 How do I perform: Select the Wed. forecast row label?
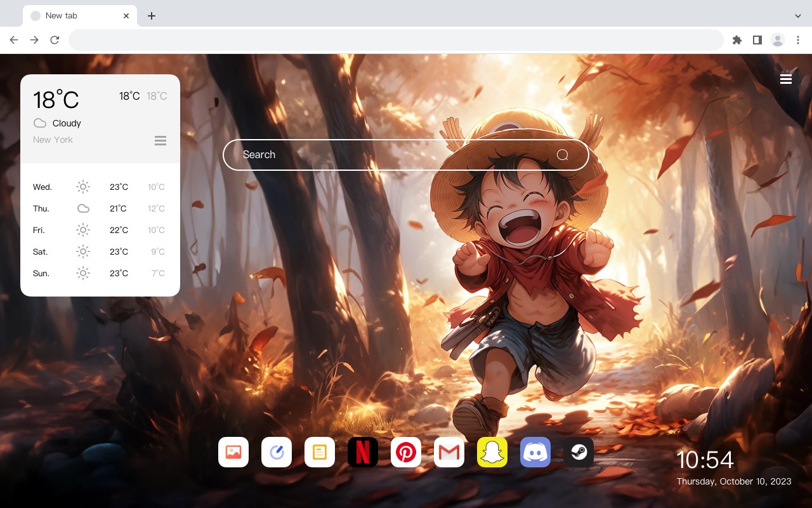click(x=43, y=187)
